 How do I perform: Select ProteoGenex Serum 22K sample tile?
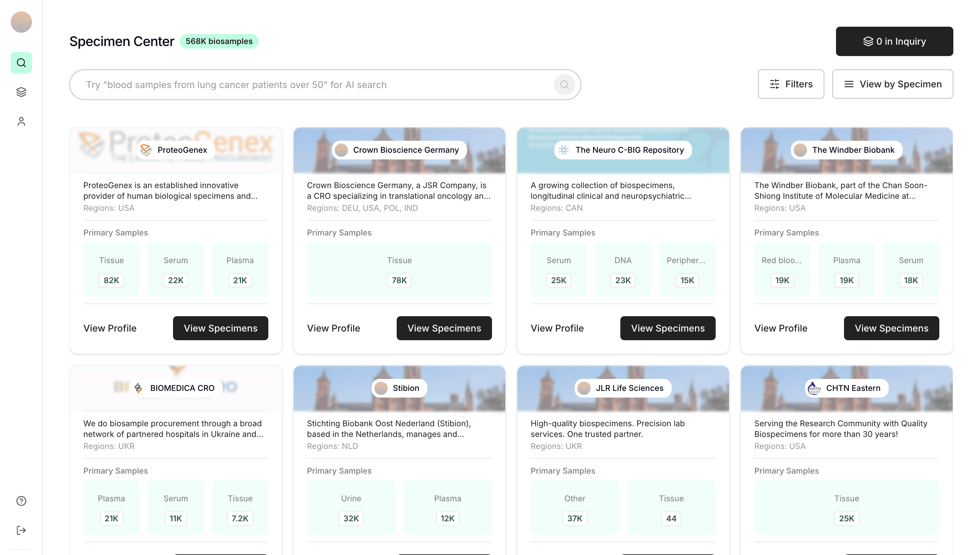176,269
